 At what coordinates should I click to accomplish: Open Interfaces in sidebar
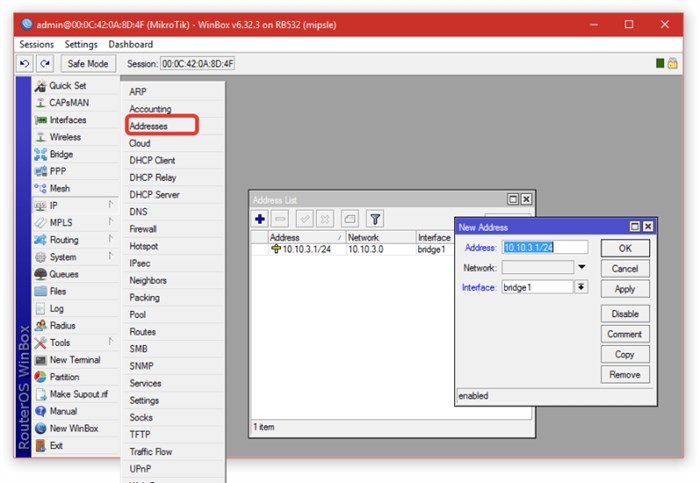[76, 120]
